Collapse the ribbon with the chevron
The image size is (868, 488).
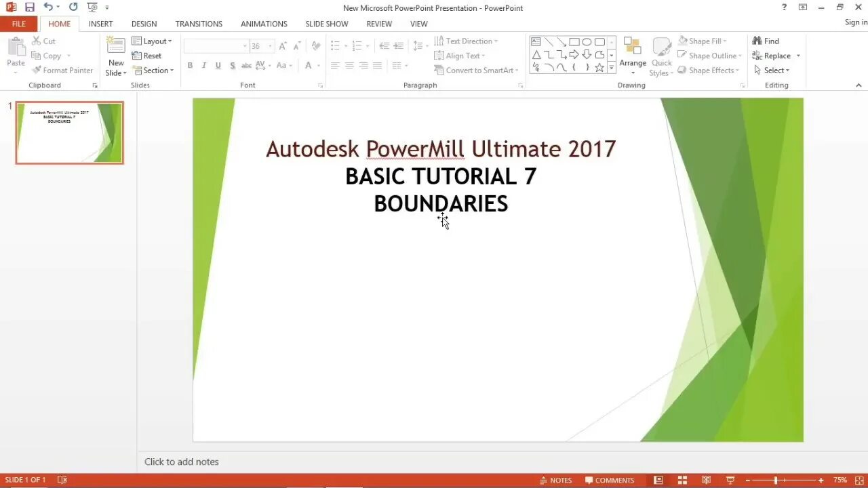pyautogui.click(x=859, y=85)
